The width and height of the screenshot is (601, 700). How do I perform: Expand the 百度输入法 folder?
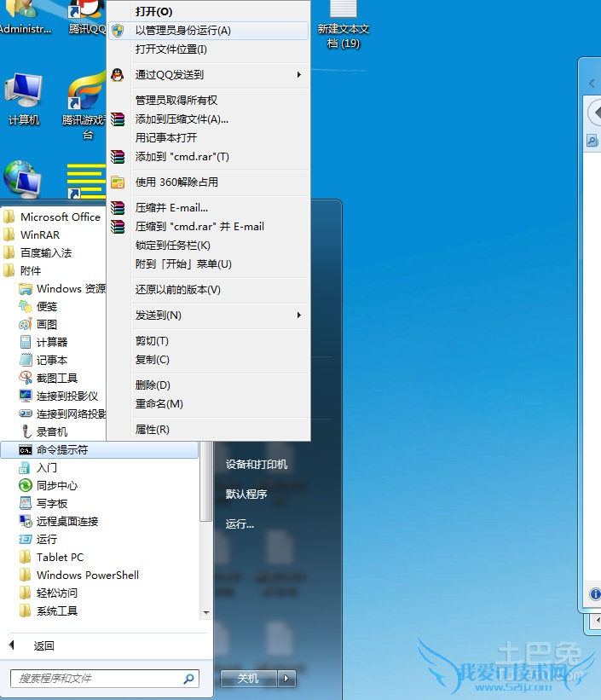[38, 252]
